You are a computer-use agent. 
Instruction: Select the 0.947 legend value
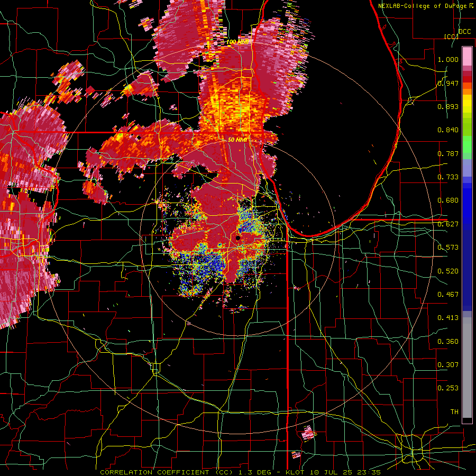pyautogui.click(x=448, y=83)
